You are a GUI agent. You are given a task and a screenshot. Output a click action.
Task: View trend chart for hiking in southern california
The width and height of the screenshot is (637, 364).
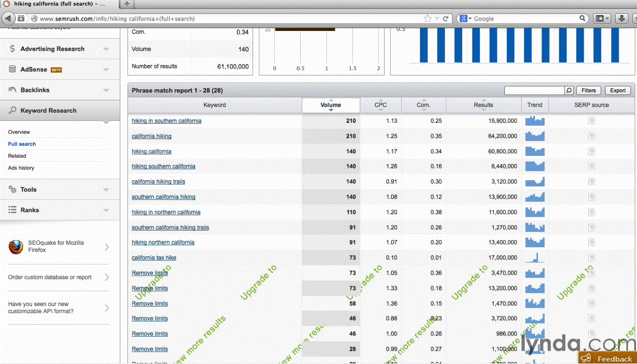535,121
